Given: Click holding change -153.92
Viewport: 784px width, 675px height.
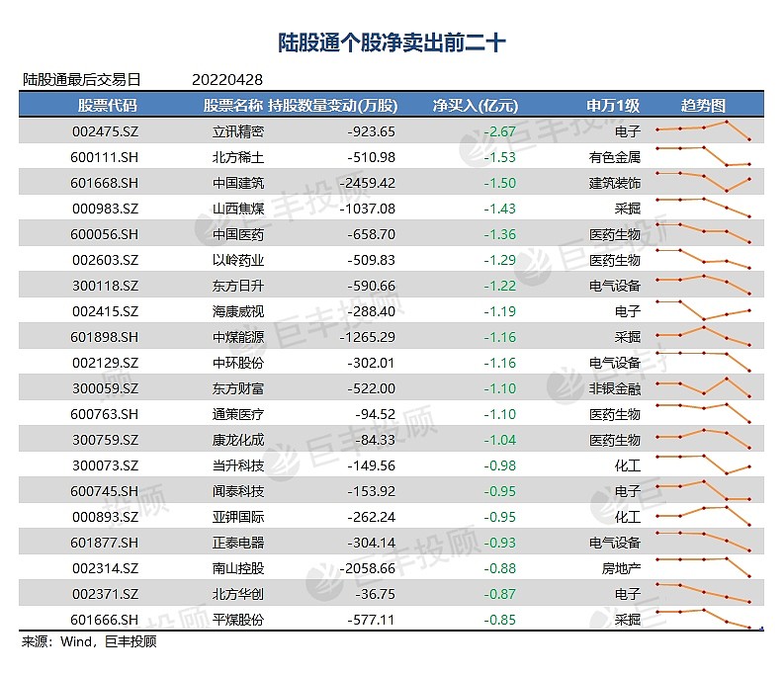Looking at the screenshot, I should click(371, 491).
